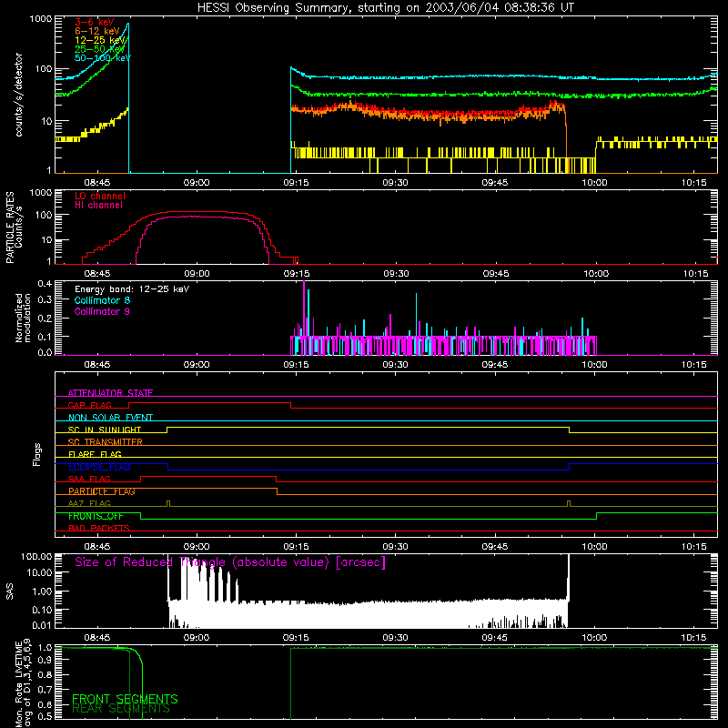Screen dimensions: 728x728
Task: Click the SC_IN_SUNLIGHT flag label
Action: click(x=105, y=430)
